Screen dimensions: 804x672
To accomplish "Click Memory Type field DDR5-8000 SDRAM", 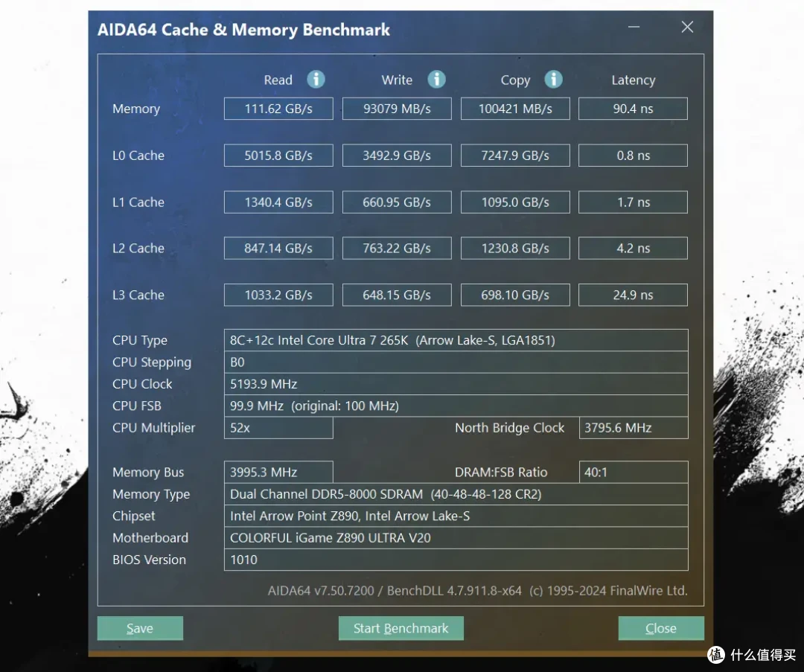I will [x=456, y=494].
